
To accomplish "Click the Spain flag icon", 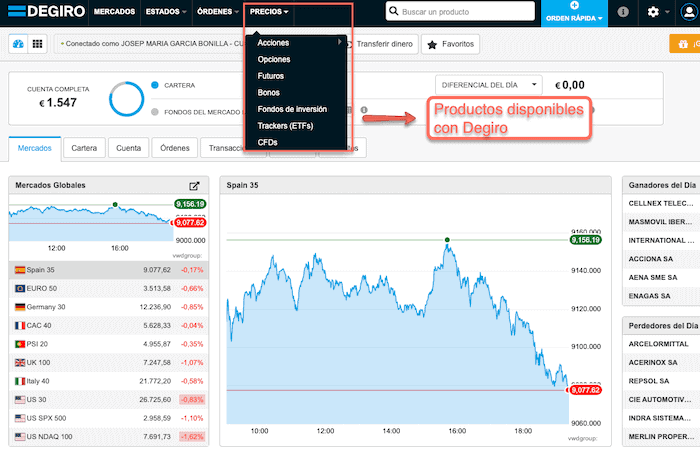I will pos(20,270).
